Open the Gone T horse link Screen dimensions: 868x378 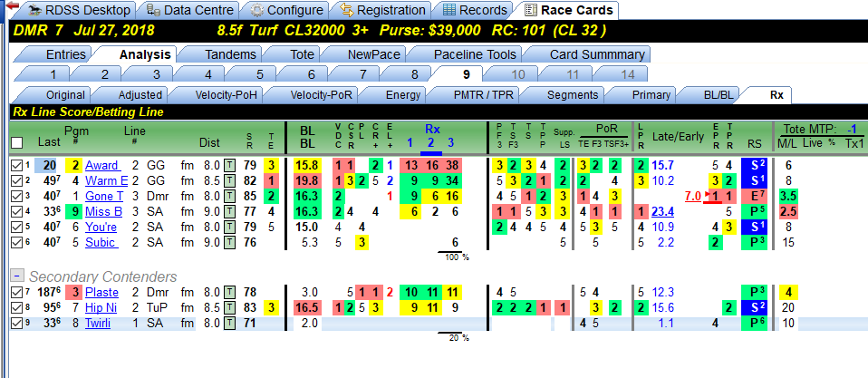coord(104,196)
